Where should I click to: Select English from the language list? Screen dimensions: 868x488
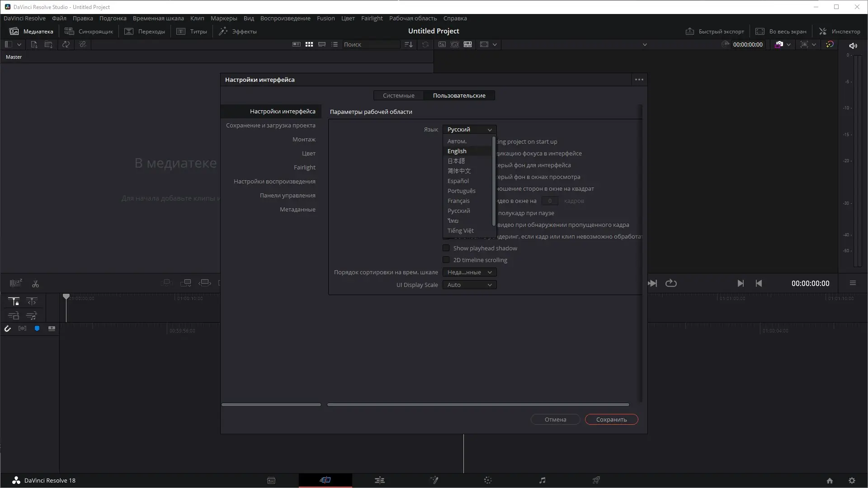pyautogui.click(x=457, y=151)
